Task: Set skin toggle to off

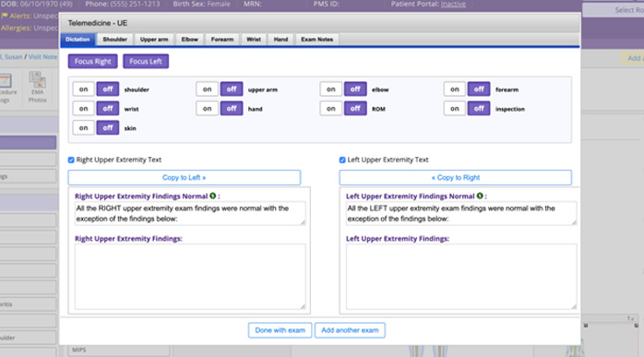Action: point(108,128)
